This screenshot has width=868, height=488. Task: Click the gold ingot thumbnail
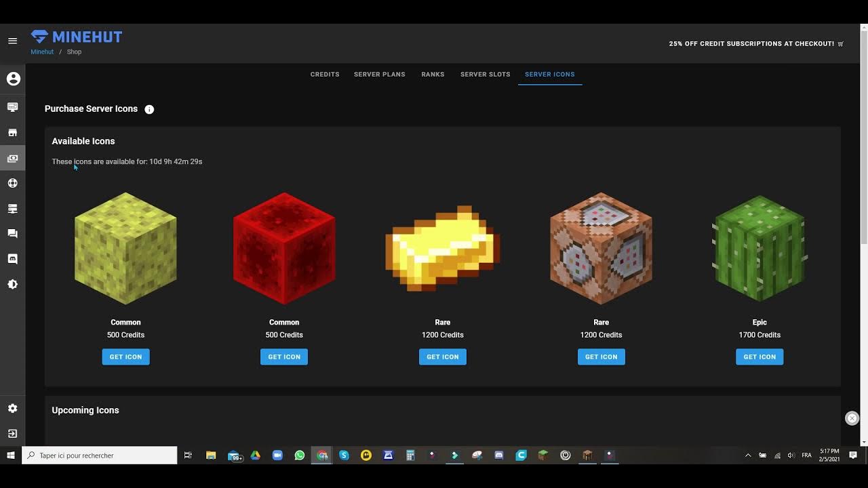[443, 248]
